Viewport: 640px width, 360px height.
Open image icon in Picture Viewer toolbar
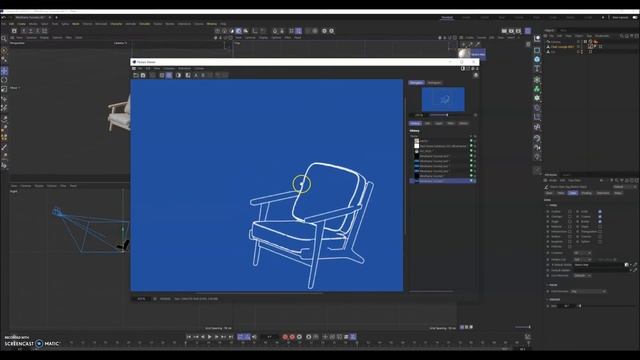(x=136, y=75)
